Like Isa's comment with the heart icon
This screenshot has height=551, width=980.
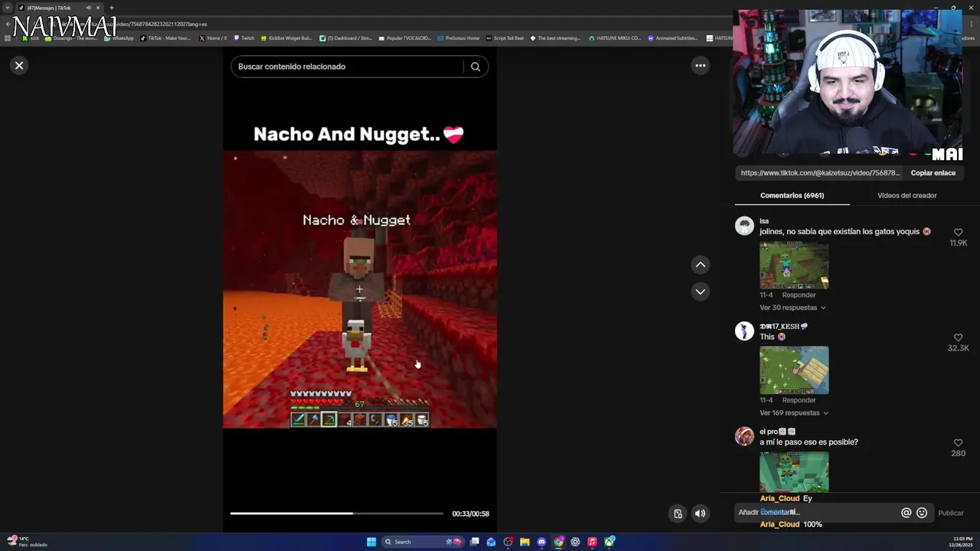(958, 232)
